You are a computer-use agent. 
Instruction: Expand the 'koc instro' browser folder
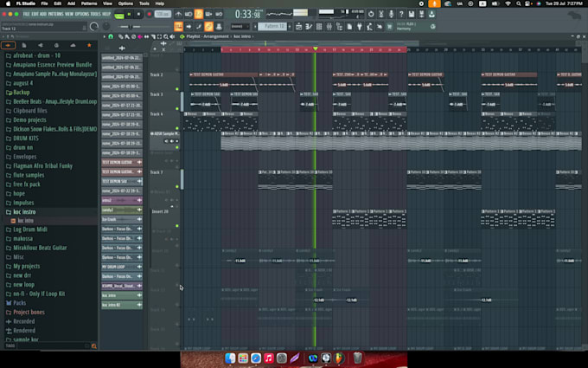click(24, 212)
